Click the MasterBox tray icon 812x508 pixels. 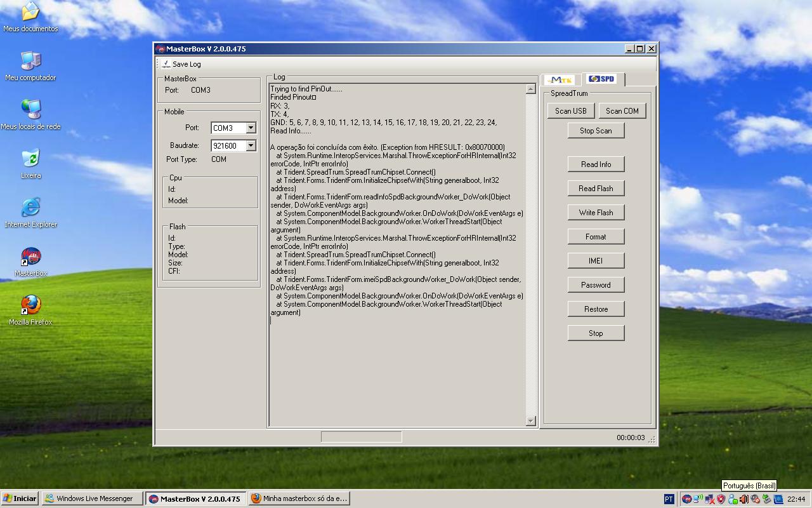coord(687,499)
